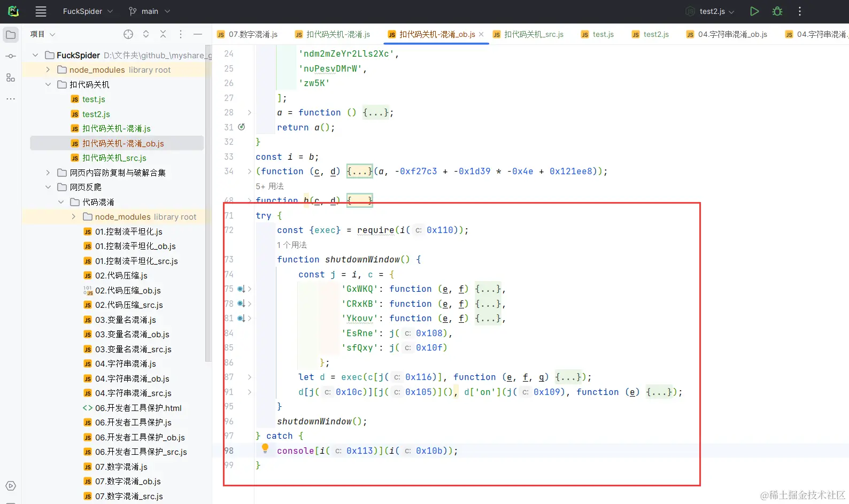The height and width of the screenshot is (504, 849).
Task: Click line number 33 in the gutter
Action: pos(229,157)
